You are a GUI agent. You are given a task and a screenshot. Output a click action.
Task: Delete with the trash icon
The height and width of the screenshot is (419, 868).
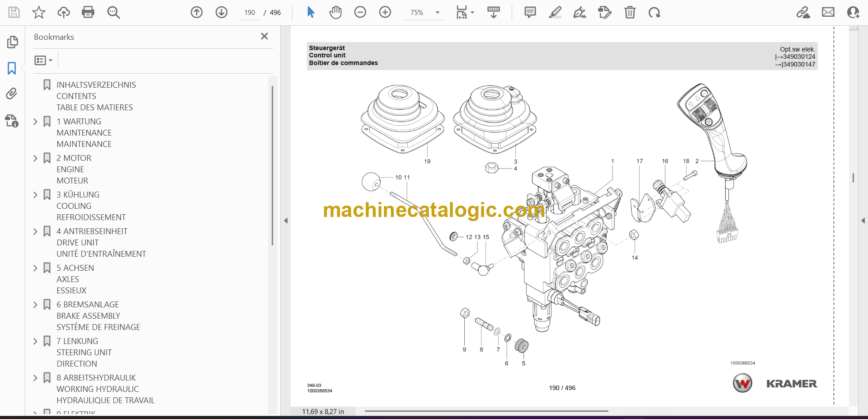[x=630, y=12]
